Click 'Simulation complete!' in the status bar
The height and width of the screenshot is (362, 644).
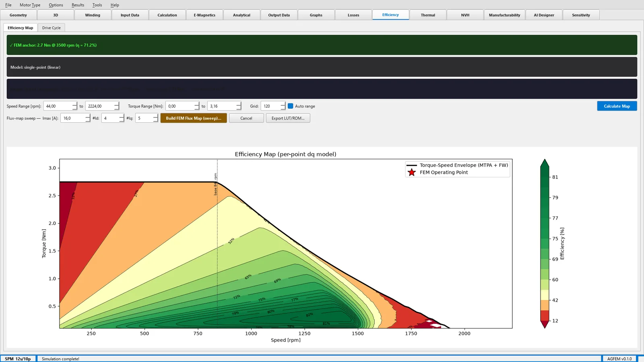point(60,359)
